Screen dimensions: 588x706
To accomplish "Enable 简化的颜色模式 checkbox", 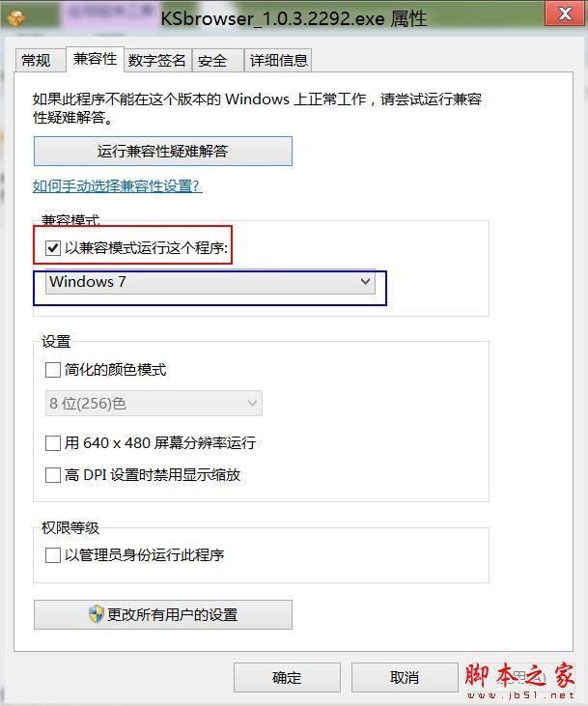I will [53, 370].
